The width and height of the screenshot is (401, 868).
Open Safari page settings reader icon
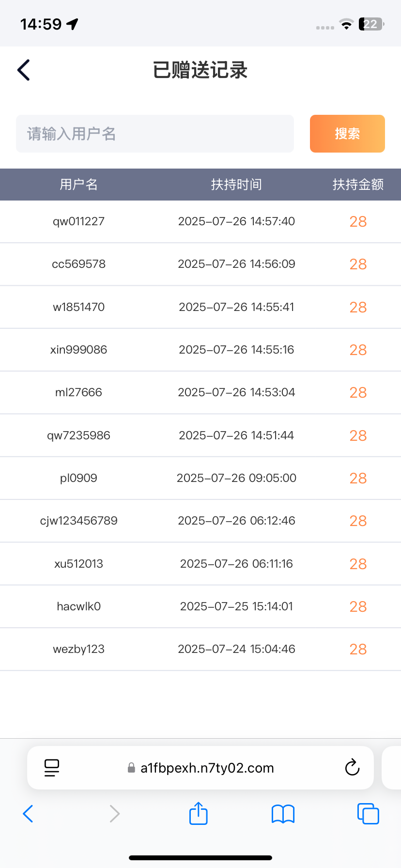pos(52,768)
